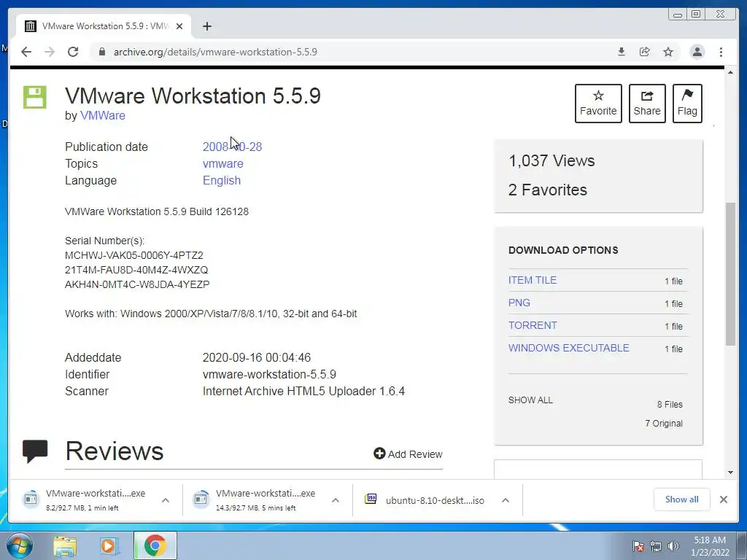Click the English language link

[x=222, y=181]
